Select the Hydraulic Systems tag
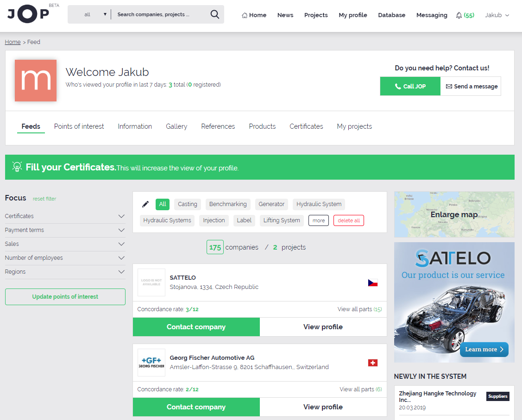 (167, 220)
